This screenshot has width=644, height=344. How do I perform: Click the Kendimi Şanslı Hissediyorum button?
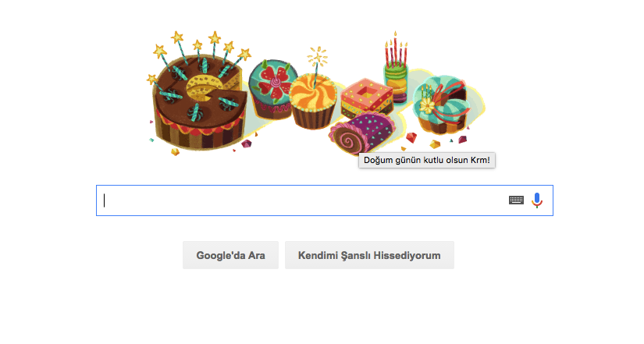point(369,255)
